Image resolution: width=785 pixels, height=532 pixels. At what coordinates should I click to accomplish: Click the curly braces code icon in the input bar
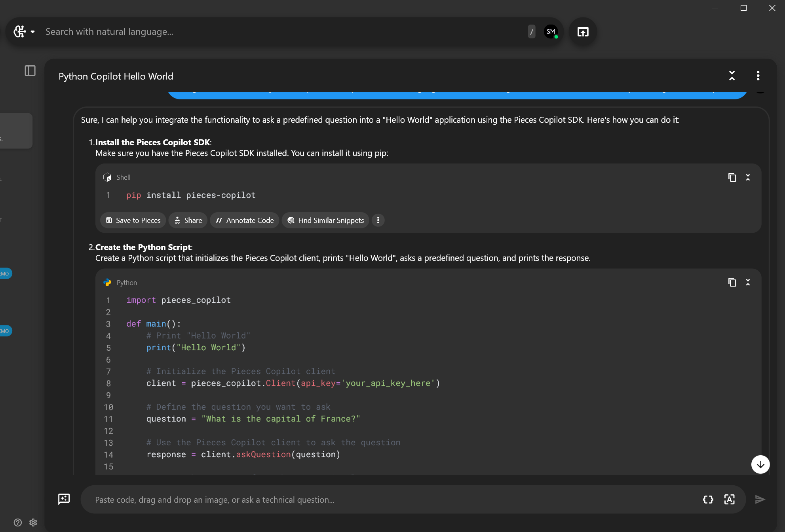point(708,500)
